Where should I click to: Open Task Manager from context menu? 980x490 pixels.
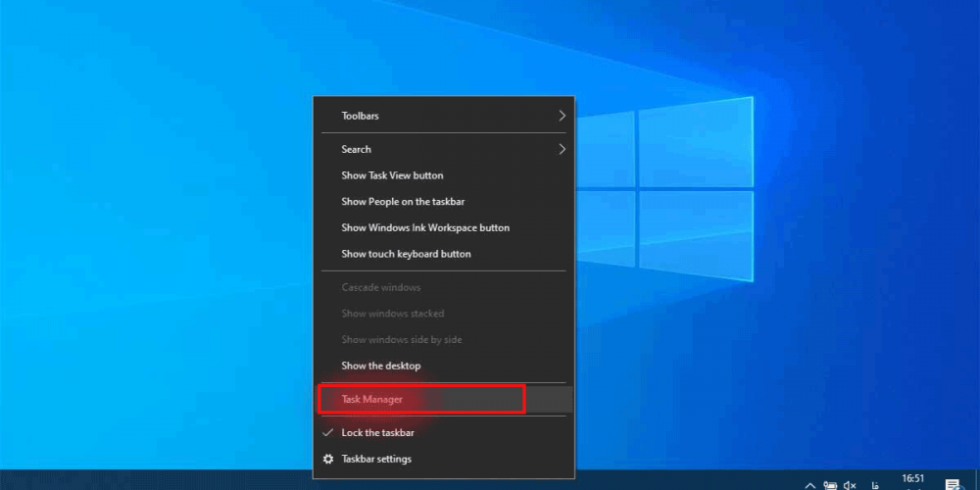pos(443,400)
